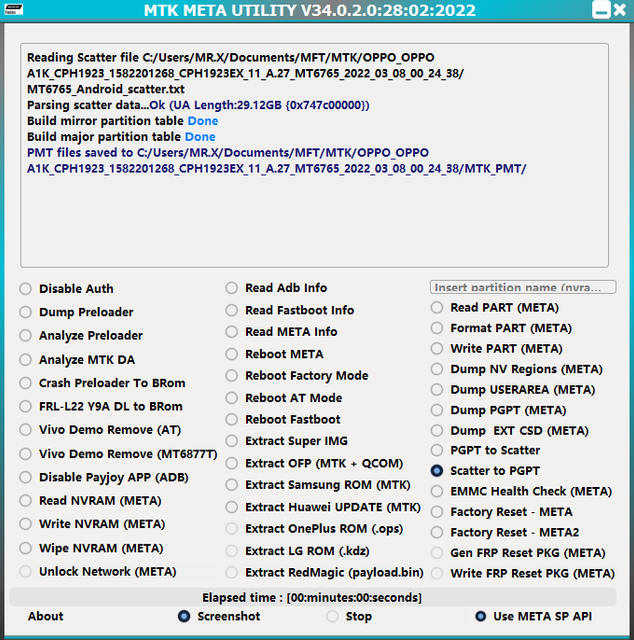Click 'MT6765_Android_scatter.txt' in log
634x640 pixels.
click(106, 89)
